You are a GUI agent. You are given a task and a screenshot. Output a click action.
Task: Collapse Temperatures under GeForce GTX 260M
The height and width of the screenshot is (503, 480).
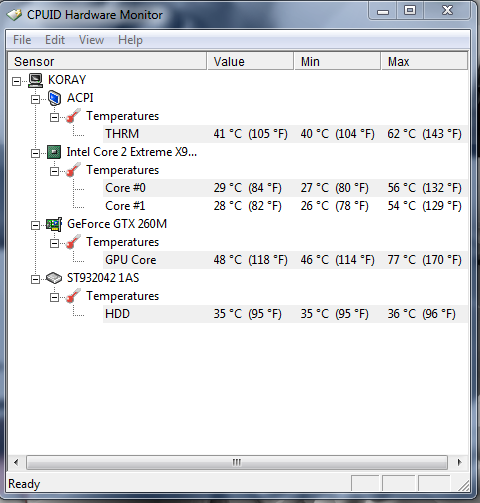(x=54, y=243)
